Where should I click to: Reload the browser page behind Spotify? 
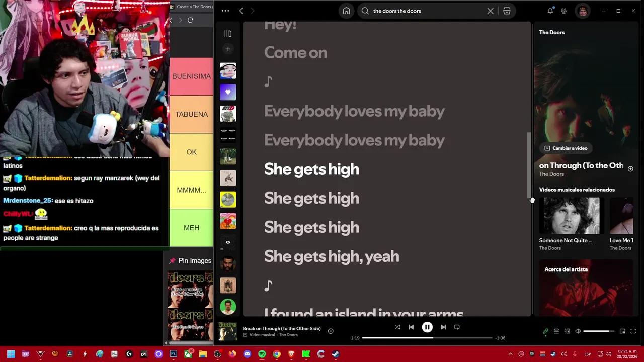(190, 20)
